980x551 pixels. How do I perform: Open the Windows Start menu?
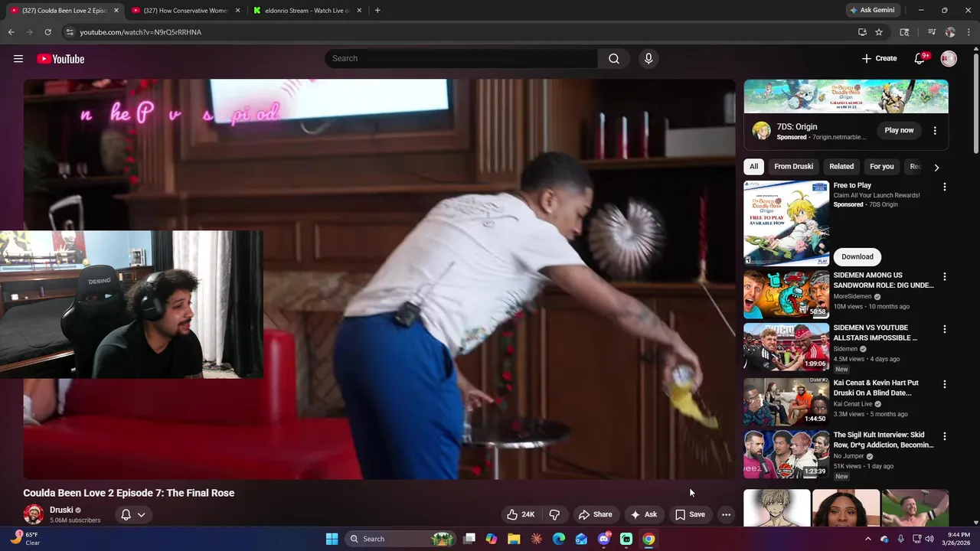coord(332,539)
